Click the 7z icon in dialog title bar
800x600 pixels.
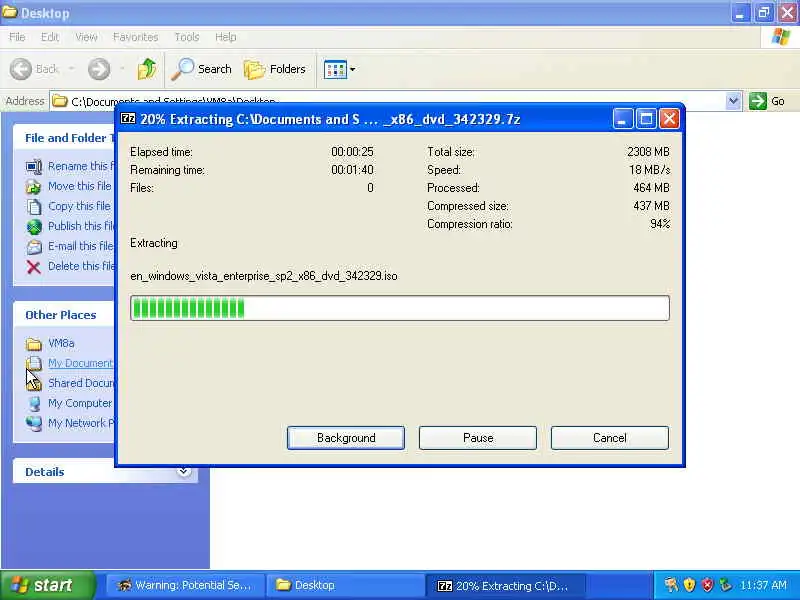point(128,119)
